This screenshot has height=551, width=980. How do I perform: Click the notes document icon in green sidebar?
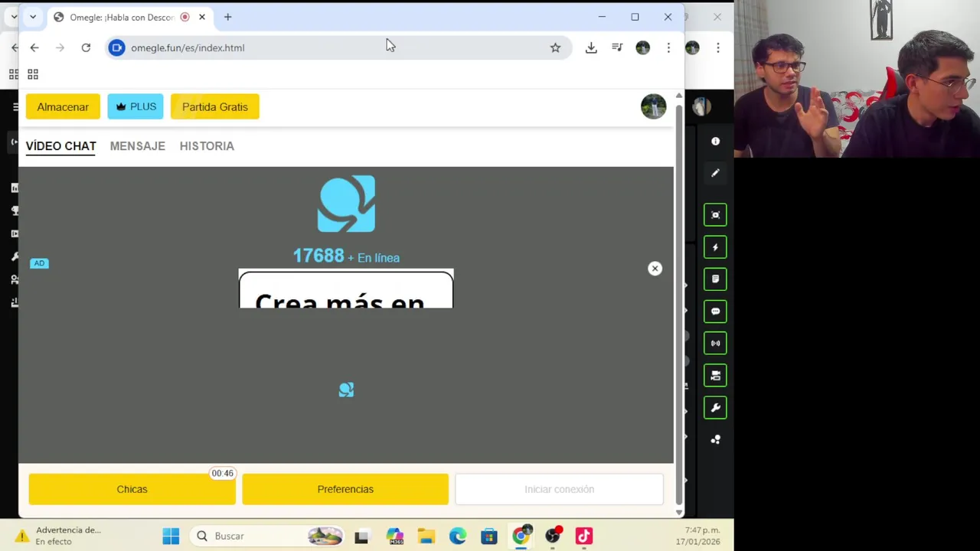point(715,279)
